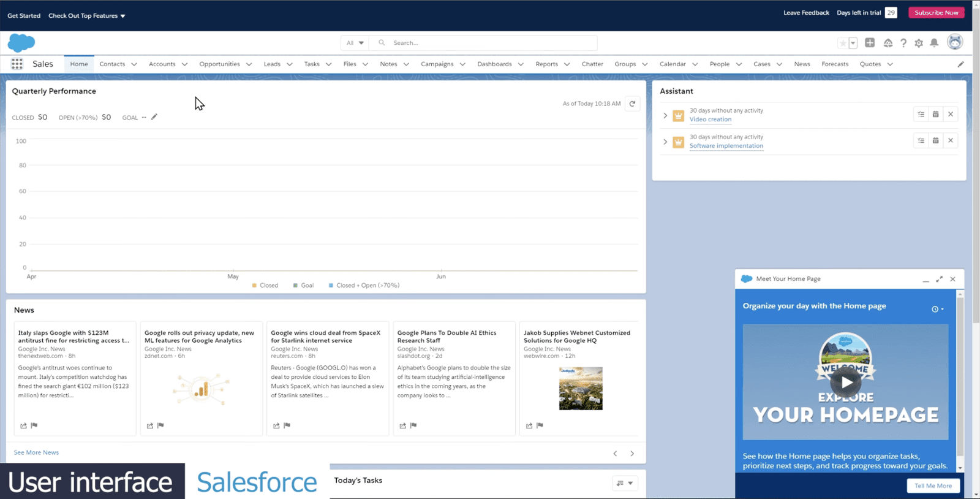Dismiss the Video creation assistant item
This screenshot has width=980, height=499.
coord(951,114)
